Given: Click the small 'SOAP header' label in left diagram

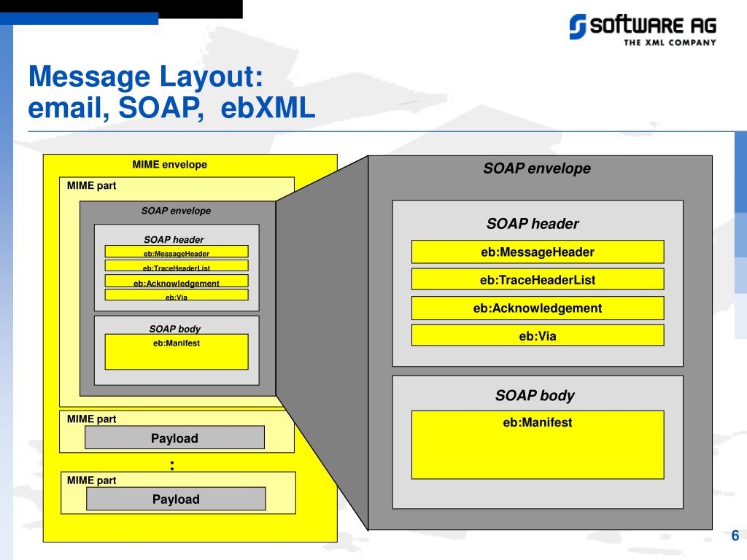Looking at the screenshot, I should tap(174, 239).
